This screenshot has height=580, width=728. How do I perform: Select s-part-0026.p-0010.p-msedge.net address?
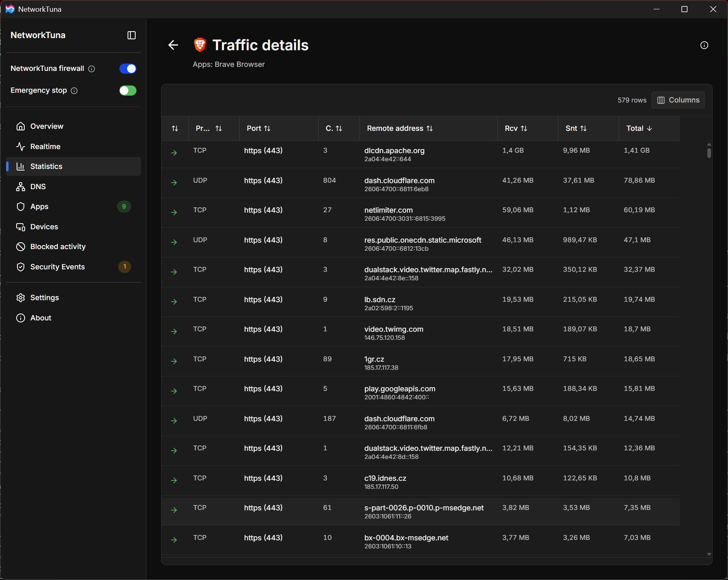(x=424, y=508)
